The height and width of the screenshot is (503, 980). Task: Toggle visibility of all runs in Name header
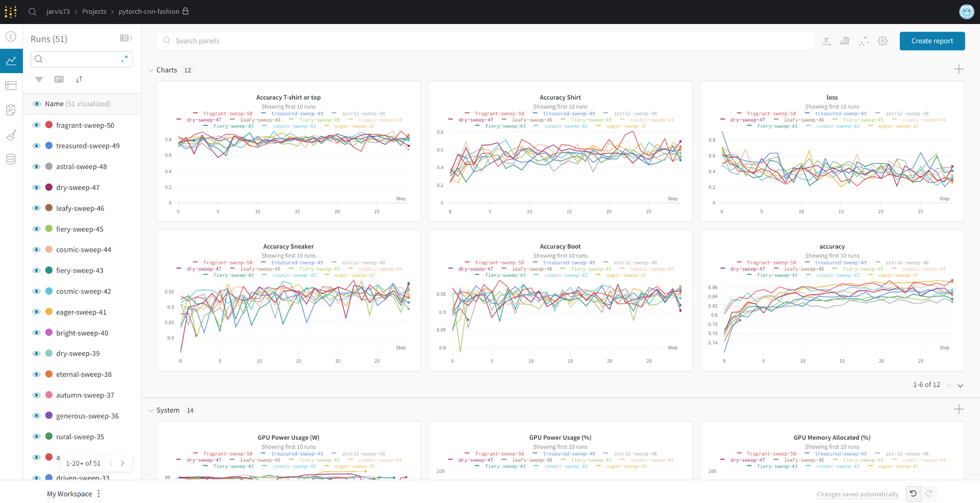(37, 104)
